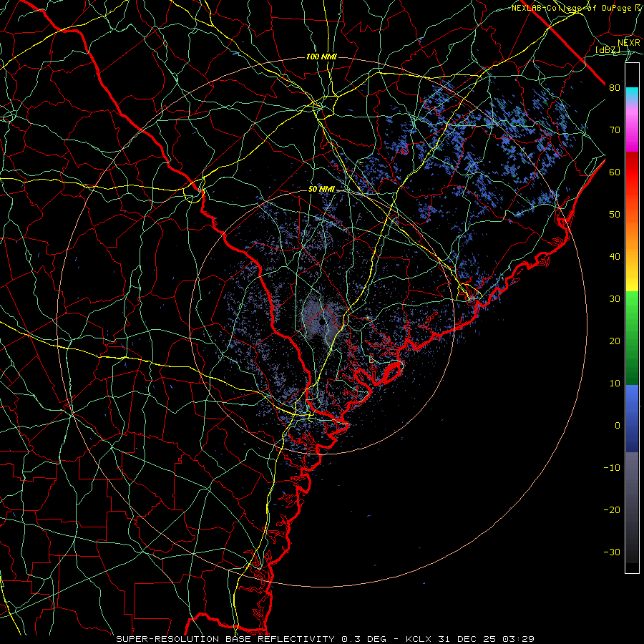Click the 60 value on the dBZ scale
The image size is (644, 644).
point(615,172)
